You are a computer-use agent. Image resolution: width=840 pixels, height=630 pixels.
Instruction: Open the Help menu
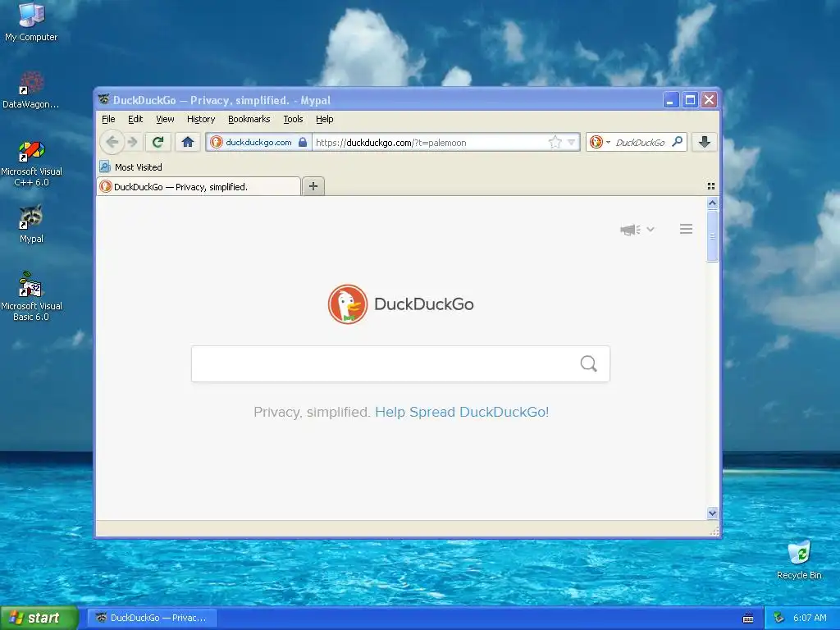click(x=325, y=119)
